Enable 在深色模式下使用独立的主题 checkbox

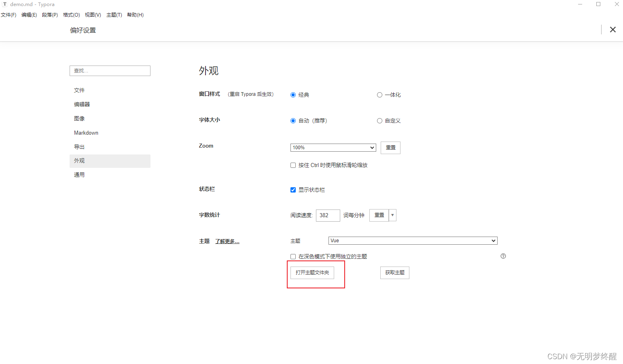pos(293,257)
